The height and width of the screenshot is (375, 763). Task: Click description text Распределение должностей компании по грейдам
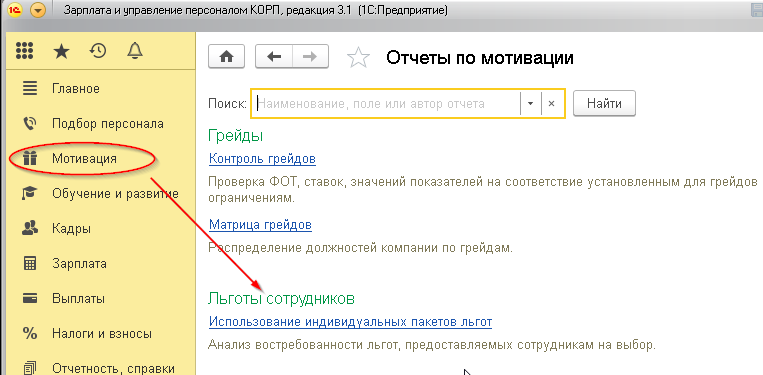click(361, 248)
